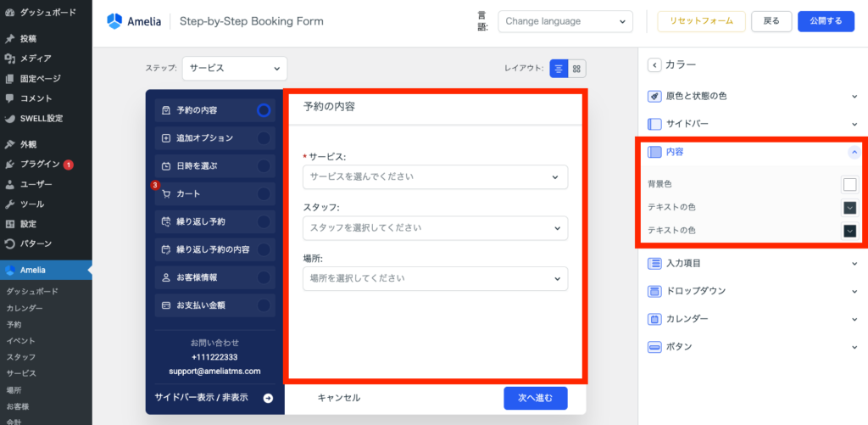Viewport: 868px width, 425px height.
Task: Click the 次へ進む button in form
Action: click(535, 398)
